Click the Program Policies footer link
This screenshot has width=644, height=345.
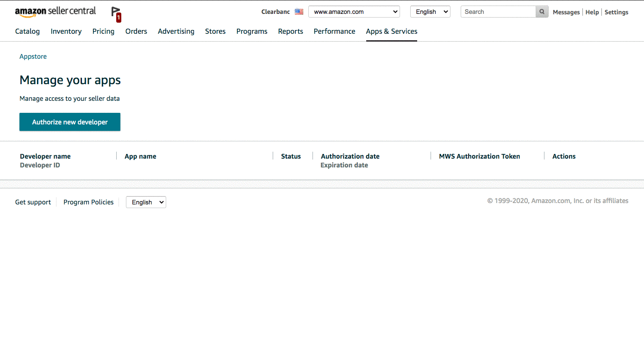click(88, 202)
